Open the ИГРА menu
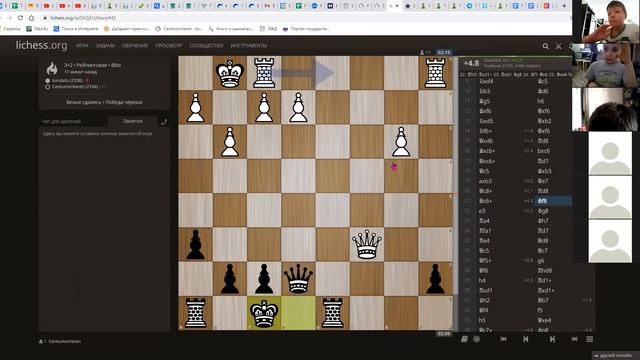This screenshot has height=360, width=640. click(82, 46)
